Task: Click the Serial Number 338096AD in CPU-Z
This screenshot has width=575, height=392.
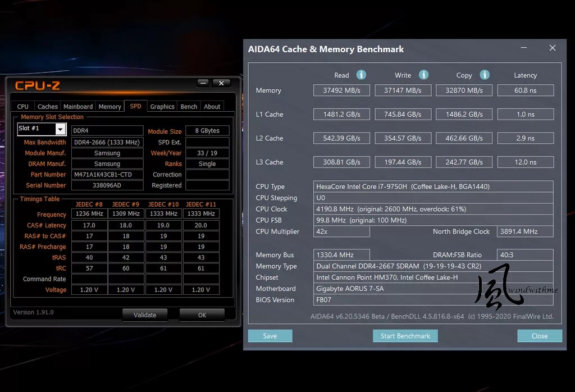Action: (107, 185)
